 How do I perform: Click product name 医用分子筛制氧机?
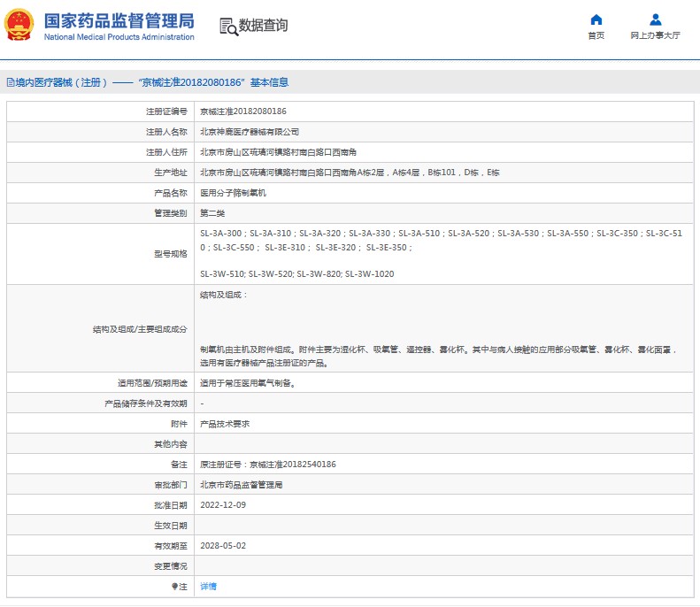pyautogui.click(x=232, y=192)
